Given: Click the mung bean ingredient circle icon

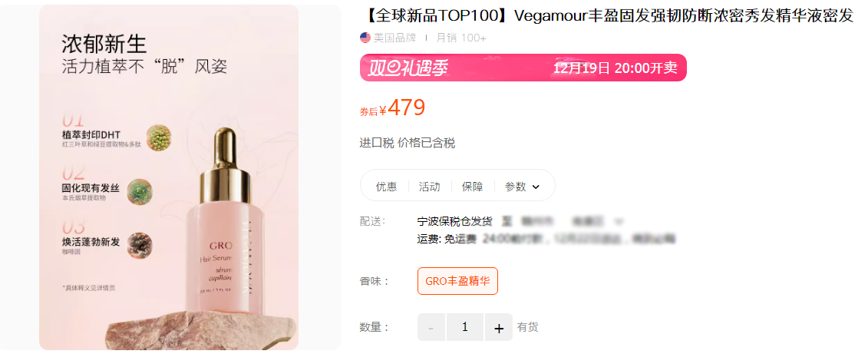Looking at the screenshot, I should point(158,137).
